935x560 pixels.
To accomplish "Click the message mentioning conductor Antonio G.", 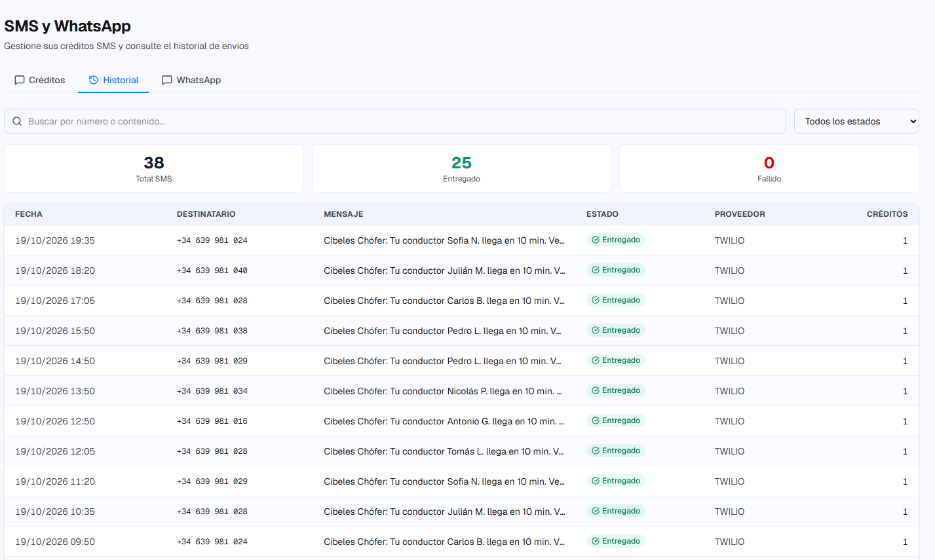I will point(444,421).
